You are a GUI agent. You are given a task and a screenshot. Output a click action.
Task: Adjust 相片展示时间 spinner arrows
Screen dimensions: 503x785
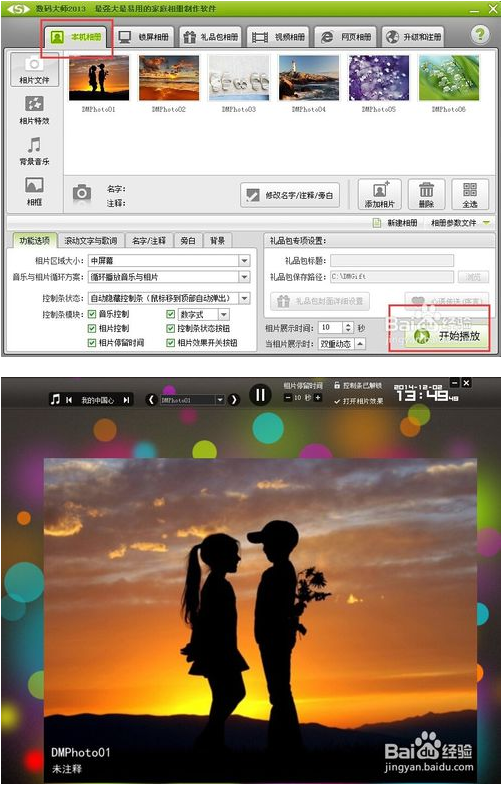[349, 327]
